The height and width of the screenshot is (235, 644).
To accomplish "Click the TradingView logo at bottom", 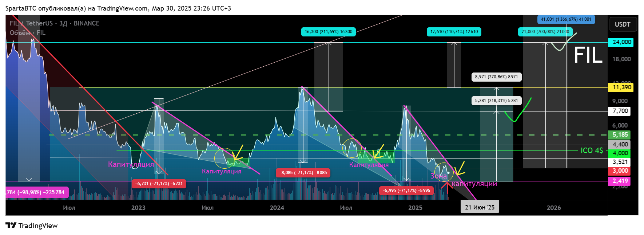I will click(32, 226).
